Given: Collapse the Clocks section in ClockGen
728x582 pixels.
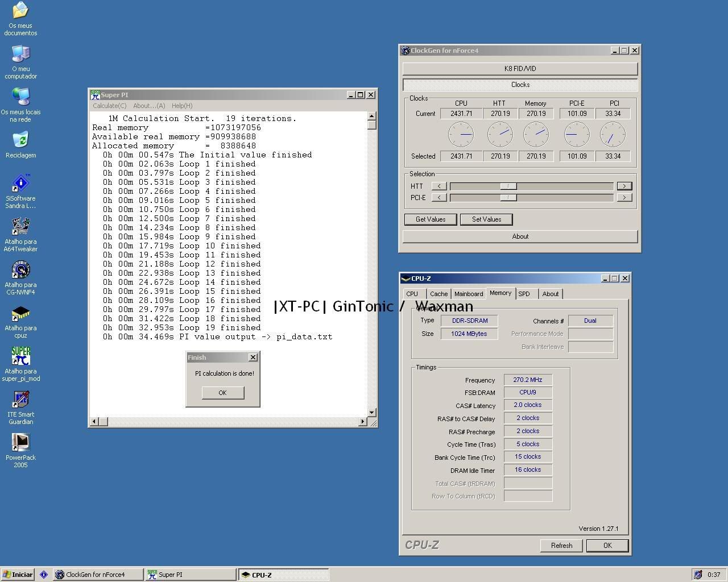Looking at the screenshot, I should [520, 85].
